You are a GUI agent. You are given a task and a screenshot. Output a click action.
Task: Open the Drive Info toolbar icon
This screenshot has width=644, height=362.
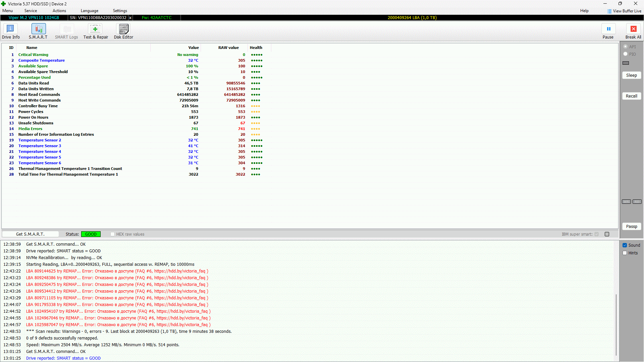10,29
